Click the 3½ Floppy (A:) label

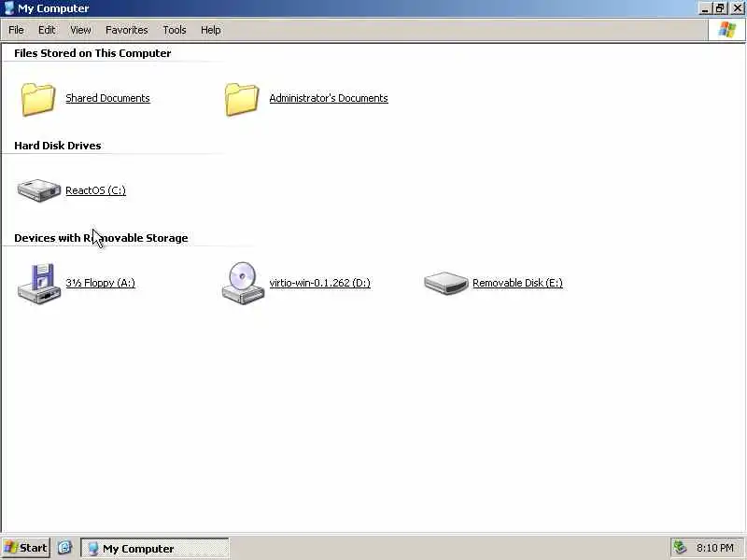pyautogui.click(x=101, y=283)
